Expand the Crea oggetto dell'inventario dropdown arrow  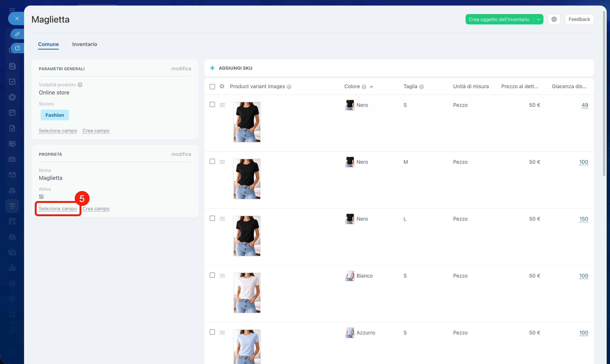click(538, 19)
